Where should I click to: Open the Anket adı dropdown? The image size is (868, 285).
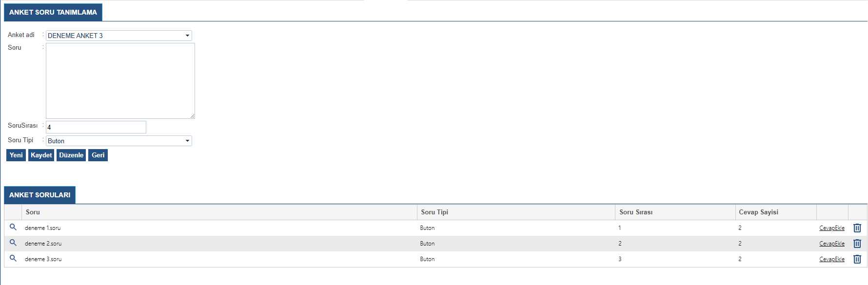(119, 36)
